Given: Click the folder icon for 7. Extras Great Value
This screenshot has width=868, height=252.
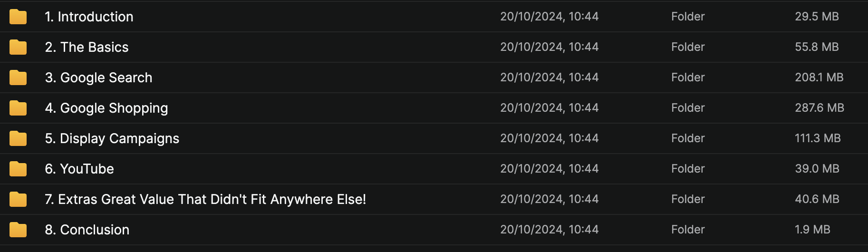Looking at the screenshot, I should coord(18,199).
